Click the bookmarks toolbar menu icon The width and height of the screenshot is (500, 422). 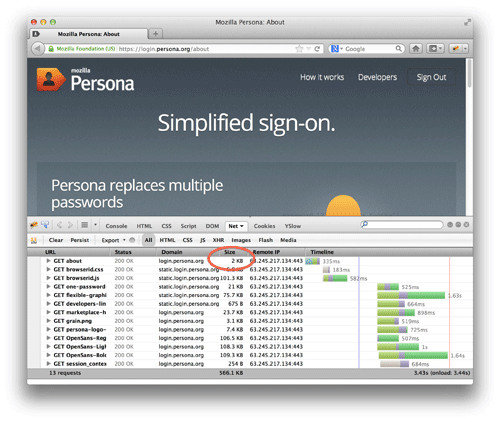click(x=435, y=49)
